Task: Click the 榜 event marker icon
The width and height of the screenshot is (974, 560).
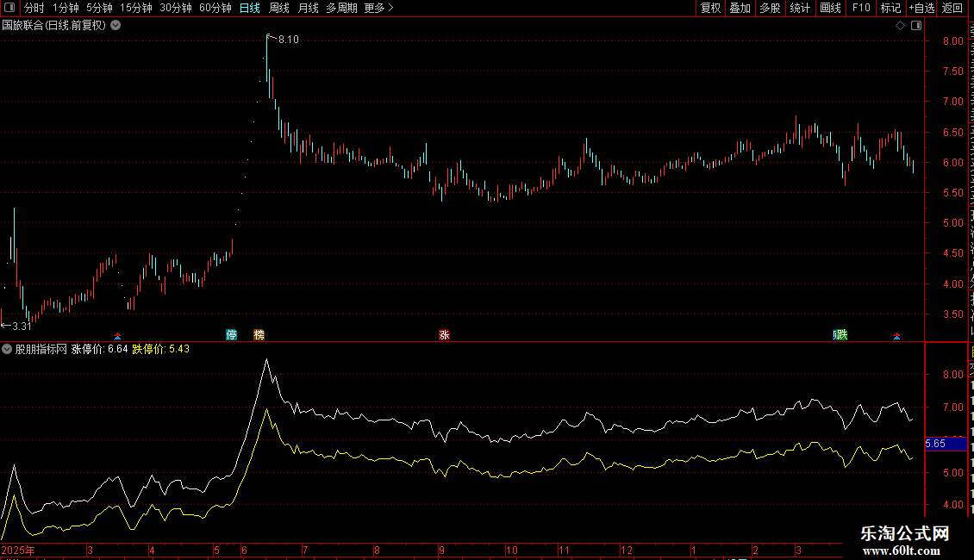Action: (259, 335)
